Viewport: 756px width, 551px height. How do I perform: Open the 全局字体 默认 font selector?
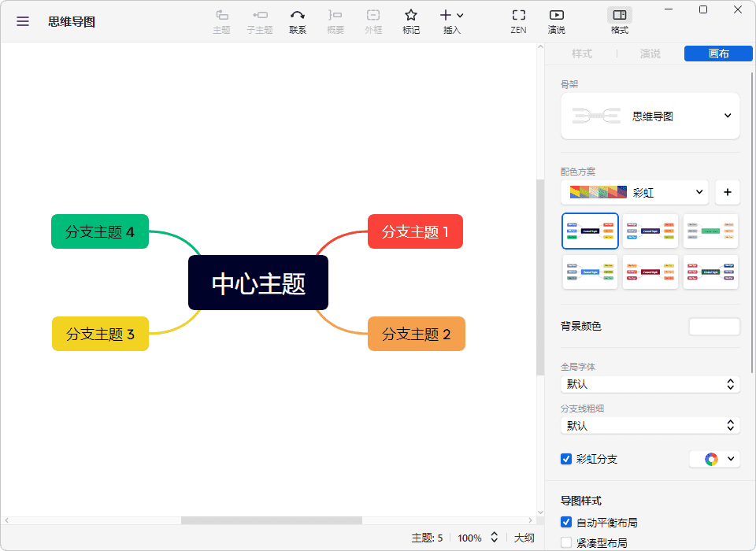(x=650, y=384)
